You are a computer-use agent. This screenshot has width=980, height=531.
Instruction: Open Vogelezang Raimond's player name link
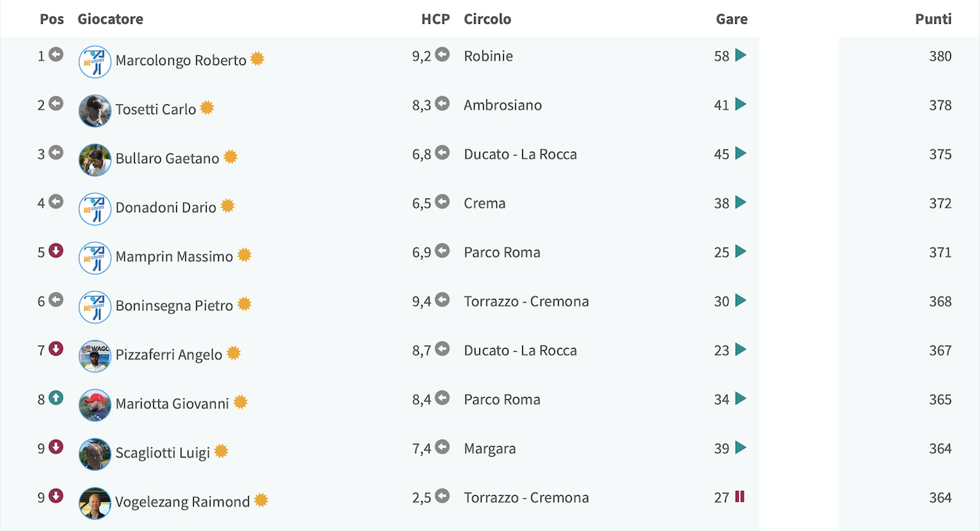(x=183, y=502)
